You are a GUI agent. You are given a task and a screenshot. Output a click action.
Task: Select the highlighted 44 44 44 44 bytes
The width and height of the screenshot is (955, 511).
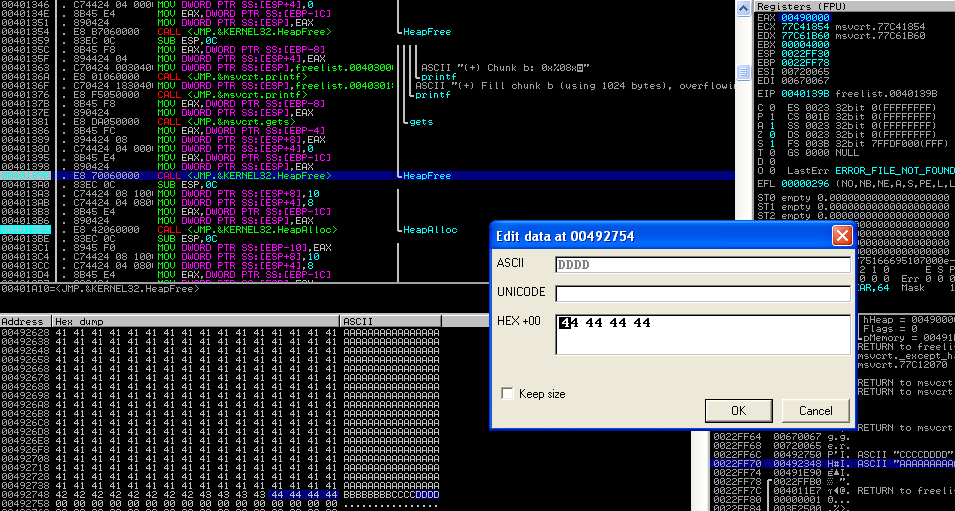[303, 495]
